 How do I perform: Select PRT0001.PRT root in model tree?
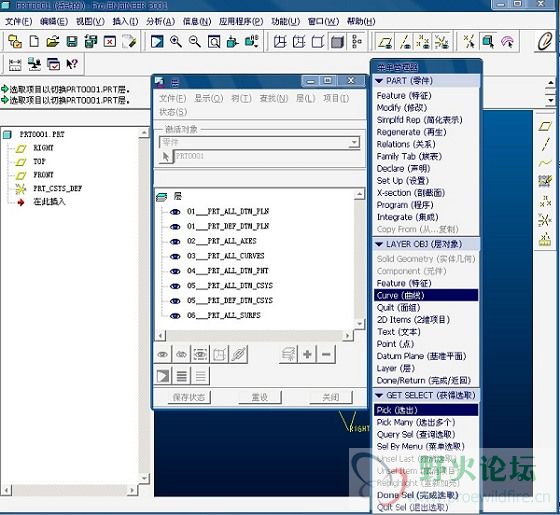point(42,135)
